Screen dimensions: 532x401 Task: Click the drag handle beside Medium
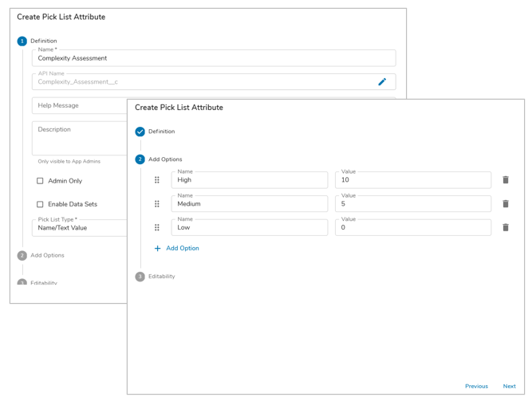click(157, 204)
